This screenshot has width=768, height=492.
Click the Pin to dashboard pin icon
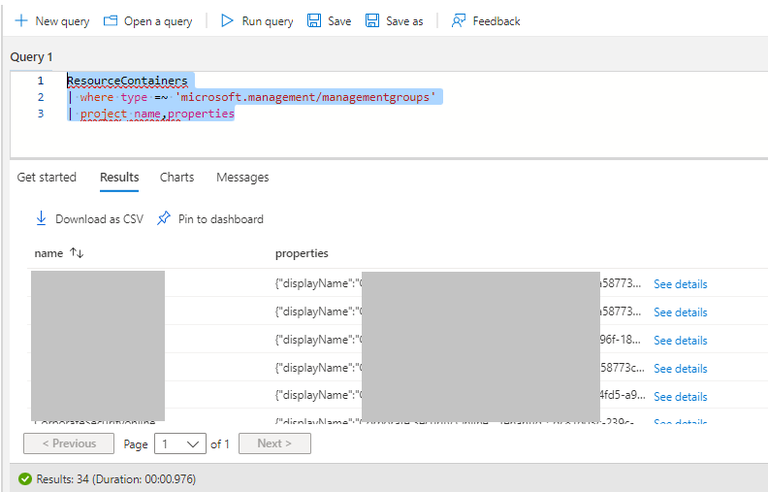(x=164, y=218)
